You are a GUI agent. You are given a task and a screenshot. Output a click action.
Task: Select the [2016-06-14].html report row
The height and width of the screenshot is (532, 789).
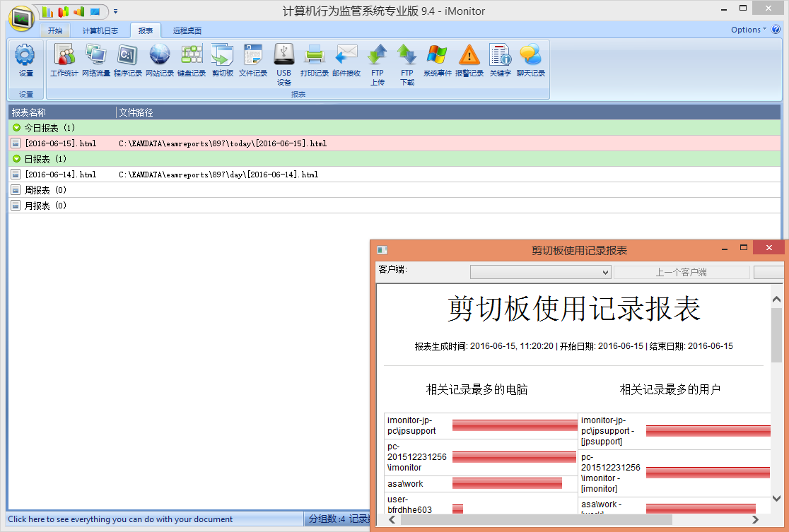pos(61,175)
